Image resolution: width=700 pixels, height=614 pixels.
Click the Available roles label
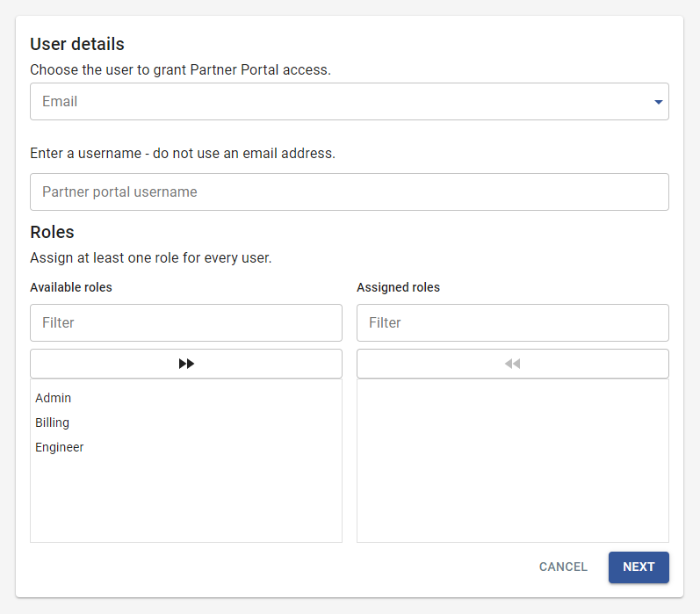coord(71,287)
